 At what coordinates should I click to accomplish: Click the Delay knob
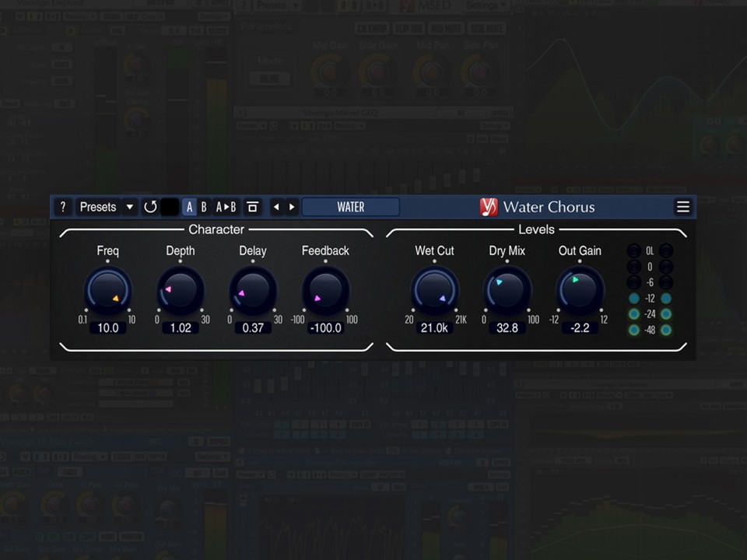(x=253, y=290)
